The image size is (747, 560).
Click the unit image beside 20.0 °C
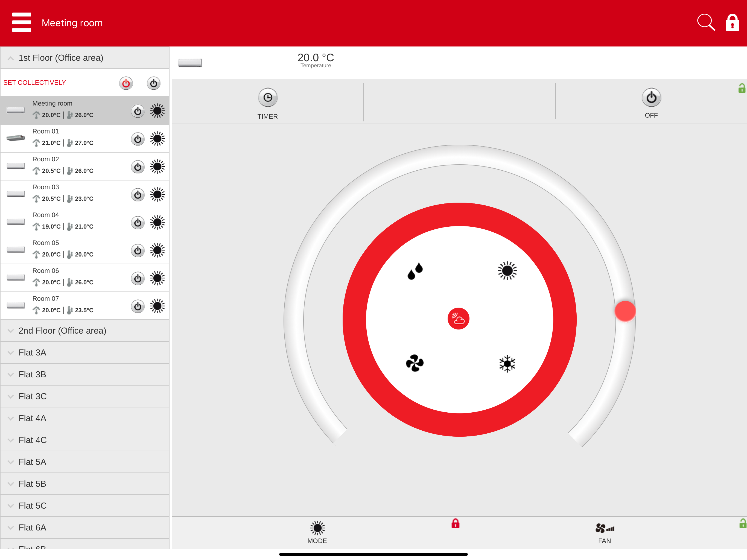[x=190, y=63]
